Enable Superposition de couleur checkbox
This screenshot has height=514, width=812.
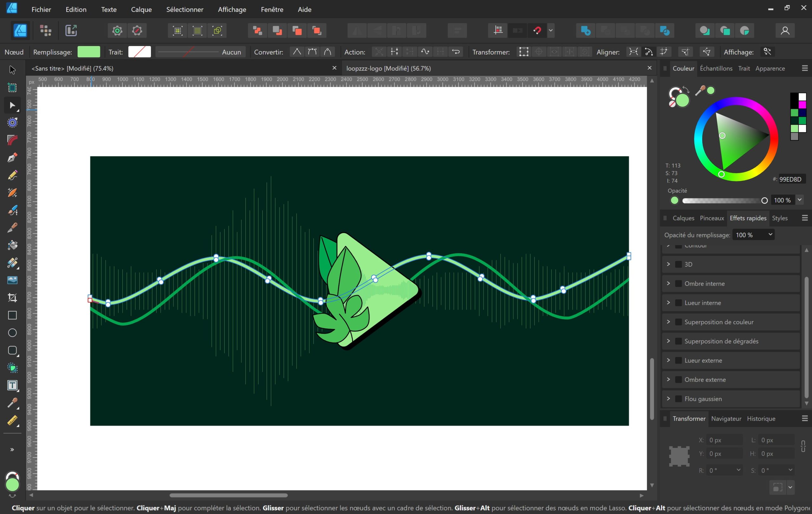click(678, 322)
